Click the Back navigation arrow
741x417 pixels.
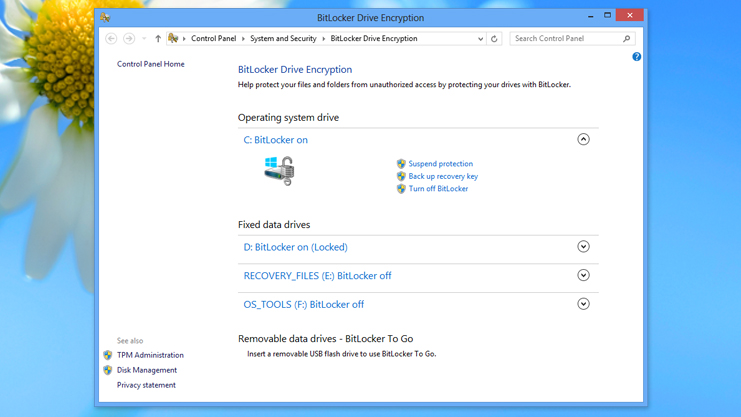(111, 39)
